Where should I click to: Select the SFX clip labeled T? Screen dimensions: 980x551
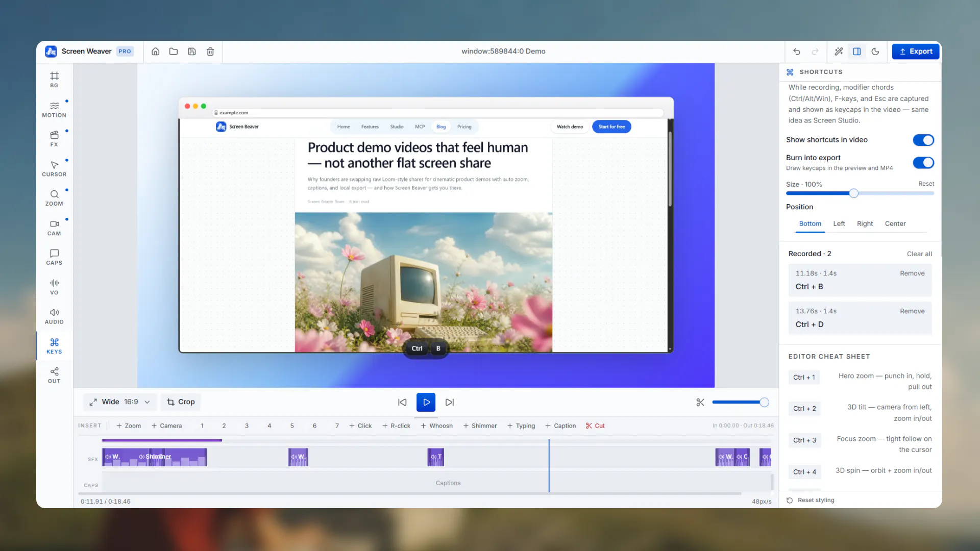[x=436, y=457]
